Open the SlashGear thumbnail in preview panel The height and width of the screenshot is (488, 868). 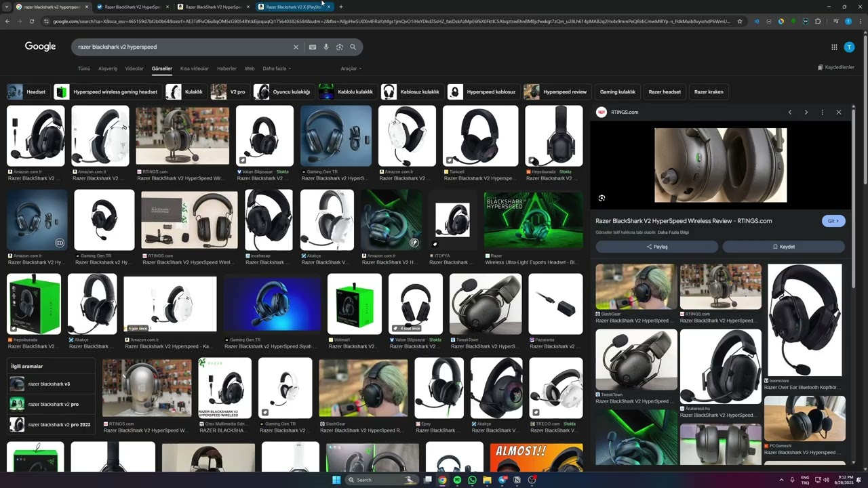636,287
